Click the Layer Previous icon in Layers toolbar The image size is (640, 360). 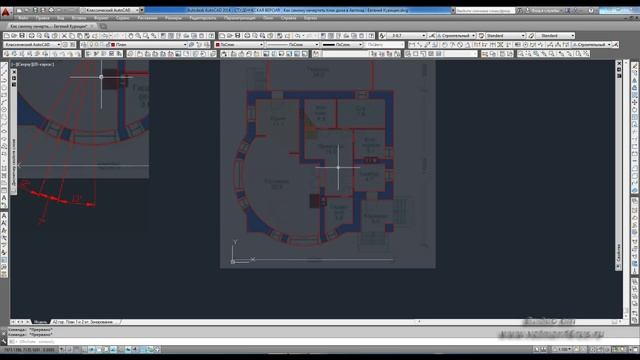point(199,44)
